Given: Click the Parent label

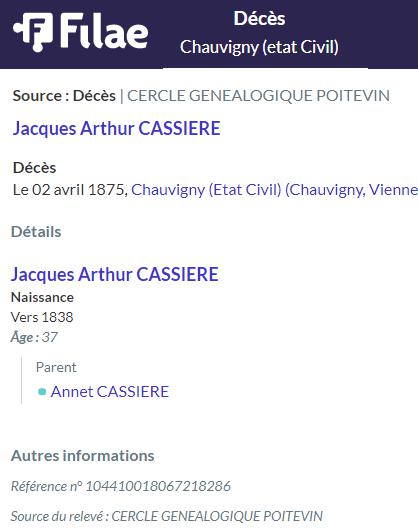Looking at the screenshot, I should (56, 367).
